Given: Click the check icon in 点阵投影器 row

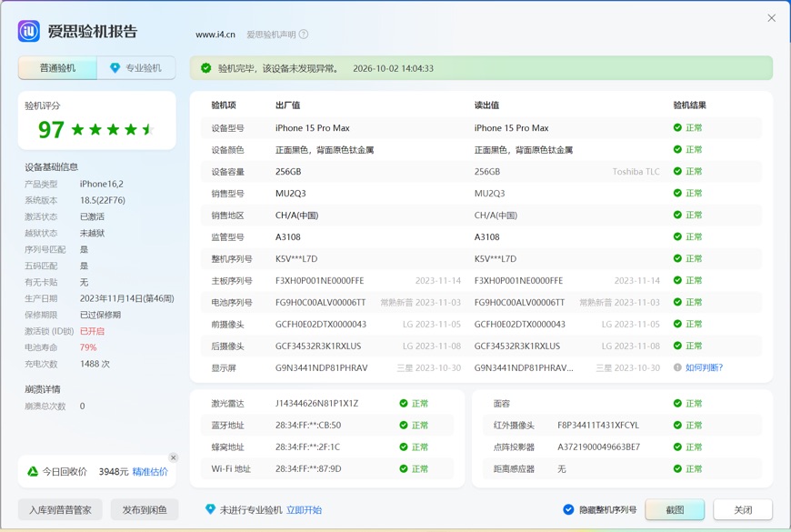Looking at the screenshot, I should tap(677, 447).
